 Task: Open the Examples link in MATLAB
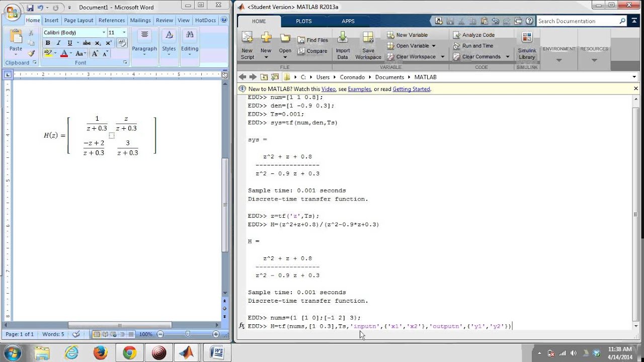point(359,89)
